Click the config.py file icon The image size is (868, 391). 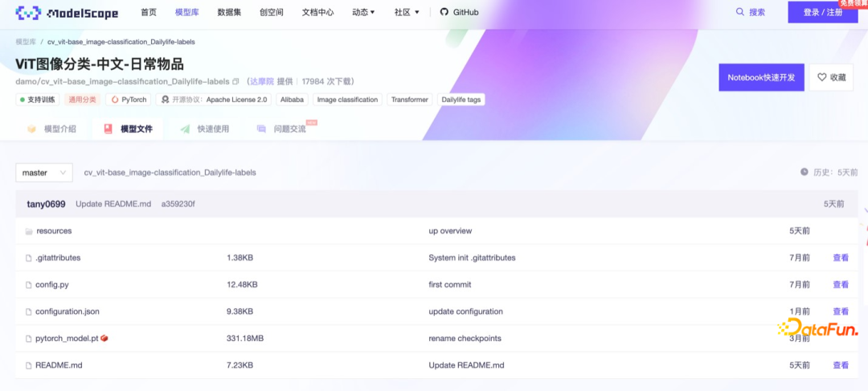[29, 285]
